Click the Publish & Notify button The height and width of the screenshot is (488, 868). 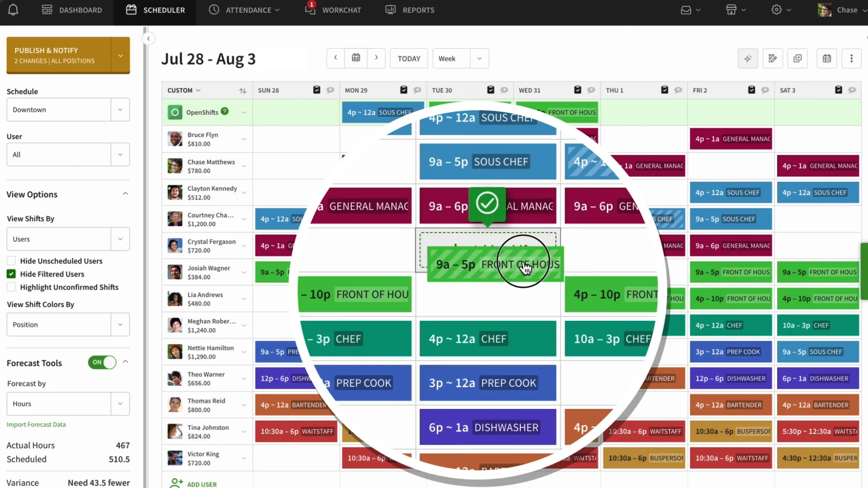[x=59, y=55]
